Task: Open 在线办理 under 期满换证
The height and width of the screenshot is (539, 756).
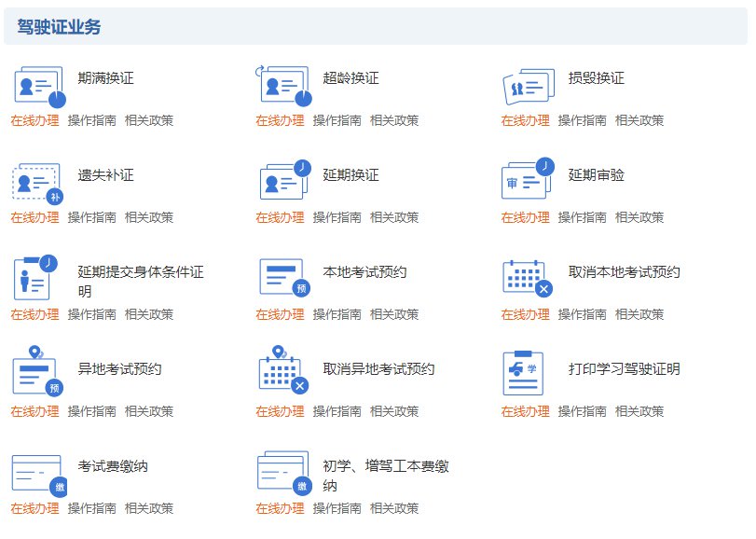Action: pyautogui.click(x=34, y=120)
